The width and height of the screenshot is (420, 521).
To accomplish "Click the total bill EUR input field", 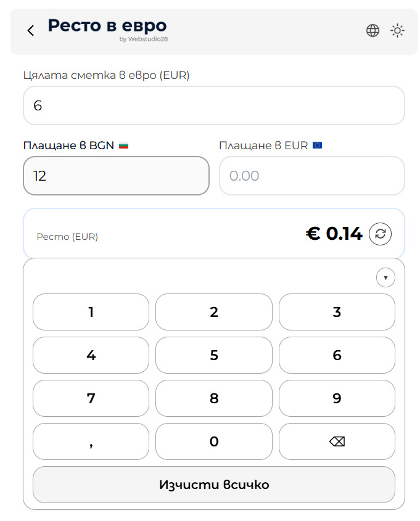I will [x=213, y=105].
